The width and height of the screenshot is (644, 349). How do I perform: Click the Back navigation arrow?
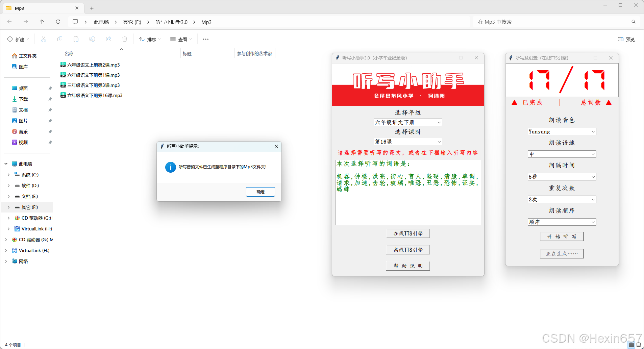pos(9,22)
